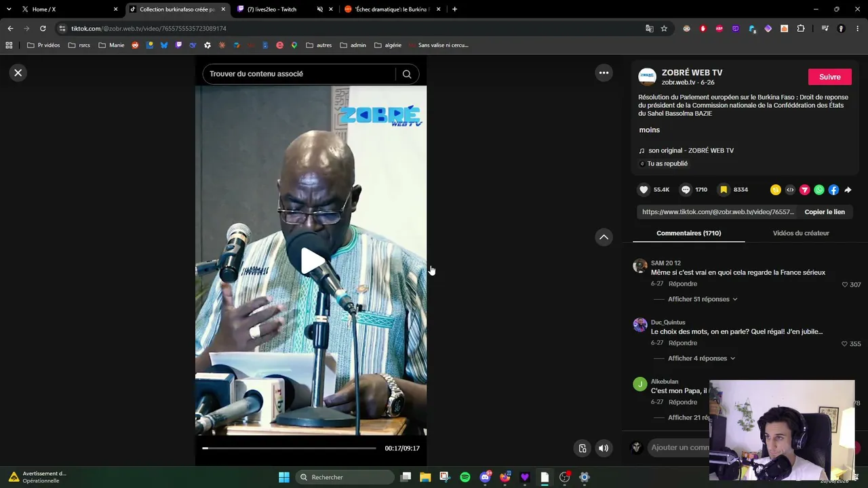Reply to SAM 20 12's comment

pos(683,284)
